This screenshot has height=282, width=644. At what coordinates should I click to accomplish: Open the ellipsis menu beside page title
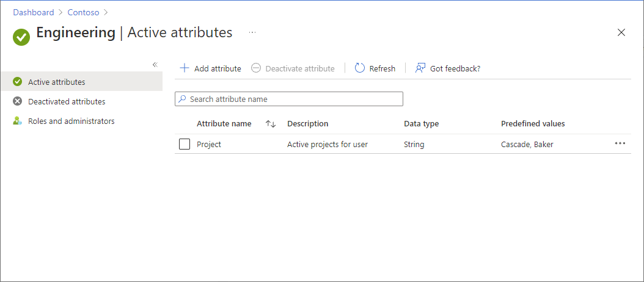pos(252,32)
